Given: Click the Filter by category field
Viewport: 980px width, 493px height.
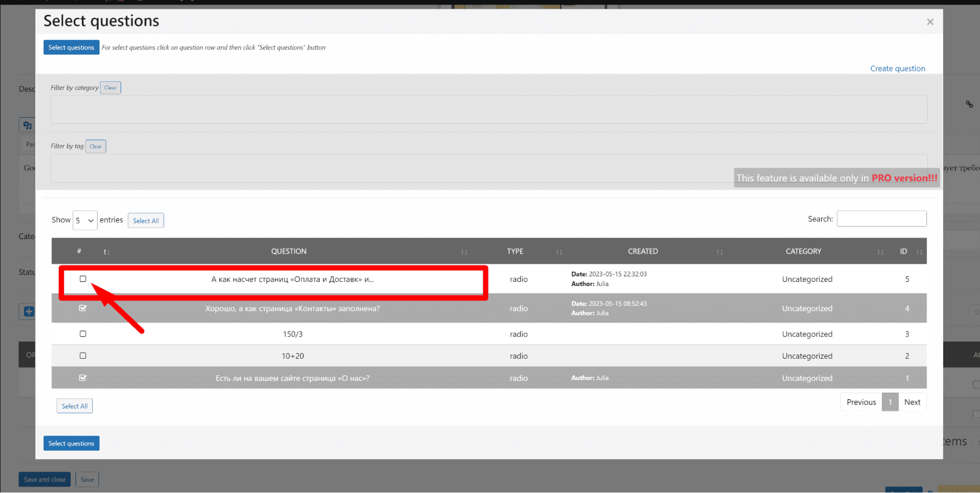Looking at the screenshot, I should [488, 110].
